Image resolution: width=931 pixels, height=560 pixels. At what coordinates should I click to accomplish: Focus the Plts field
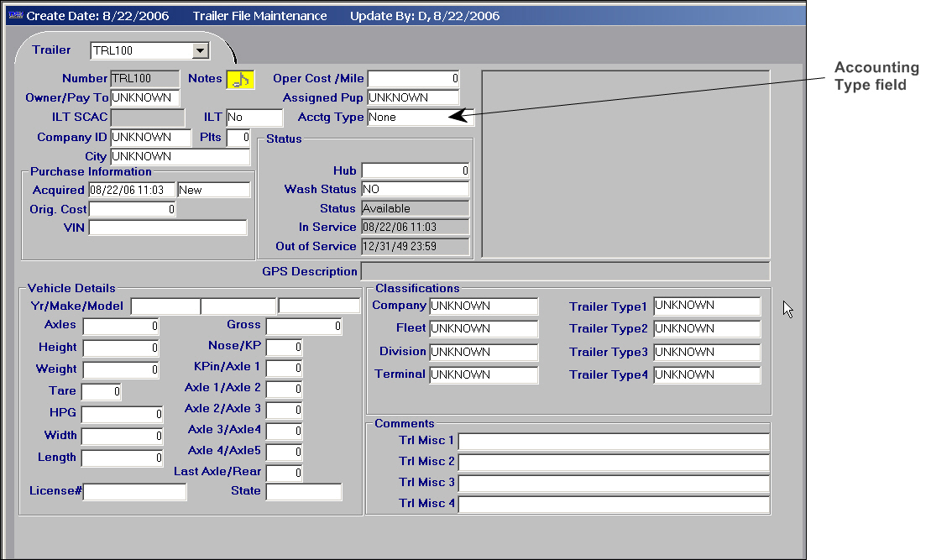238,137
